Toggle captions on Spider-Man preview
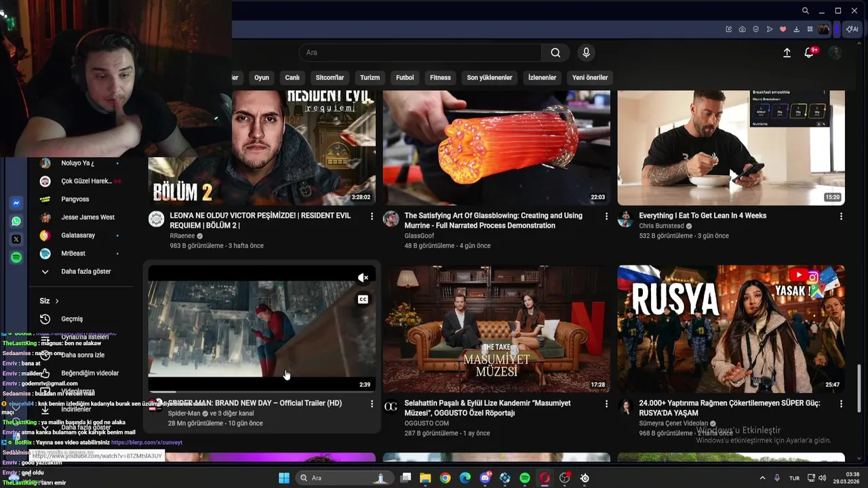This screenshot has height=488, width=868. coord(363,300)
